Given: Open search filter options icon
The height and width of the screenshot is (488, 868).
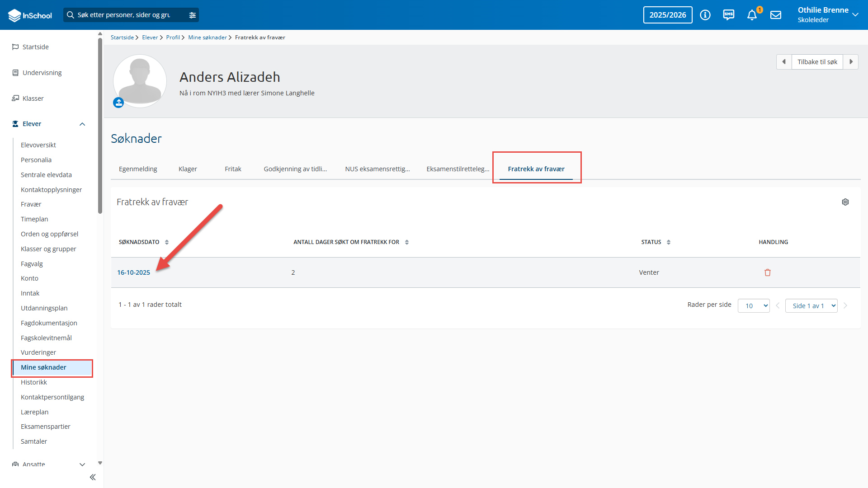Looking at the screenshot, I should point(193,15).
